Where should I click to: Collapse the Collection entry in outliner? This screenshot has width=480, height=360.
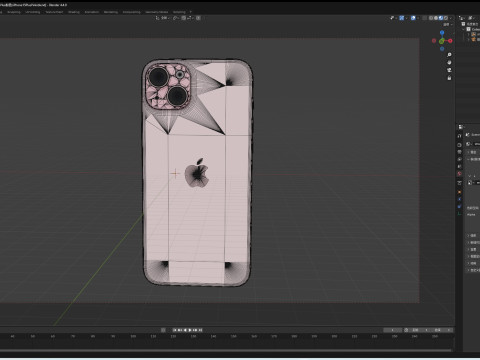pos(464,29)
